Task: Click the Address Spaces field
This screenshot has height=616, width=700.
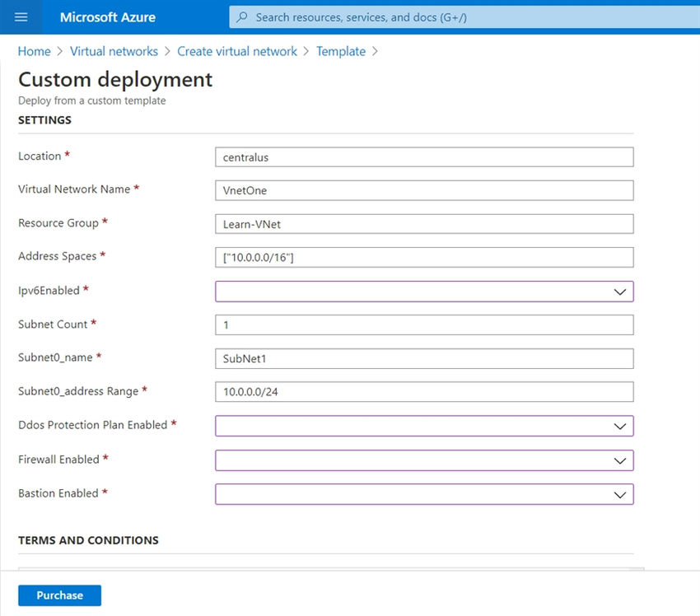Action: (x=424, y=257)
